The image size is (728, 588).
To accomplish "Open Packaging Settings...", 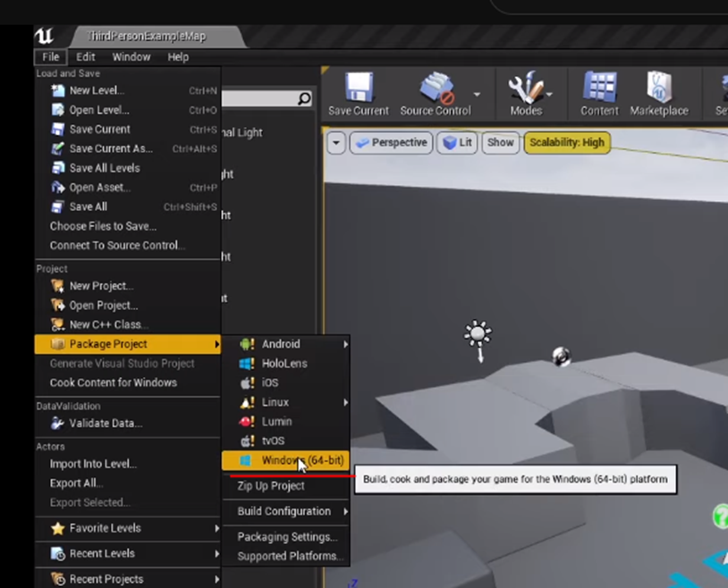I will pos(285,537).
